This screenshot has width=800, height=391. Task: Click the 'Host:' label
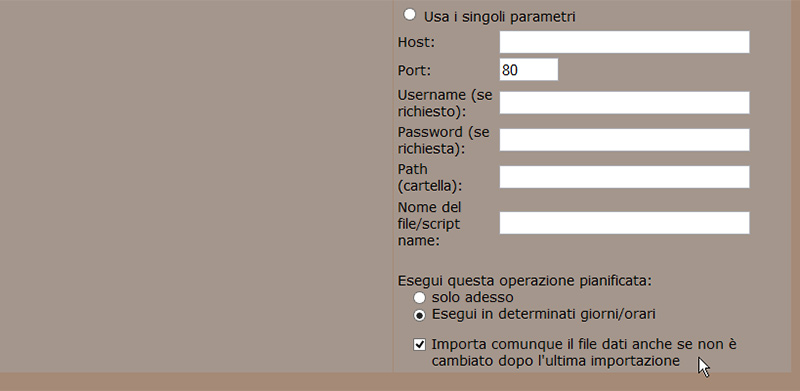point(416,42)
